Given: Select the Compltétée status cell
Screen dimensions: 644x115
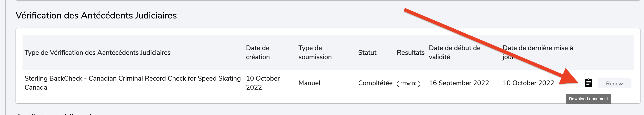Looking at the screenshot, I should point(375,83).
